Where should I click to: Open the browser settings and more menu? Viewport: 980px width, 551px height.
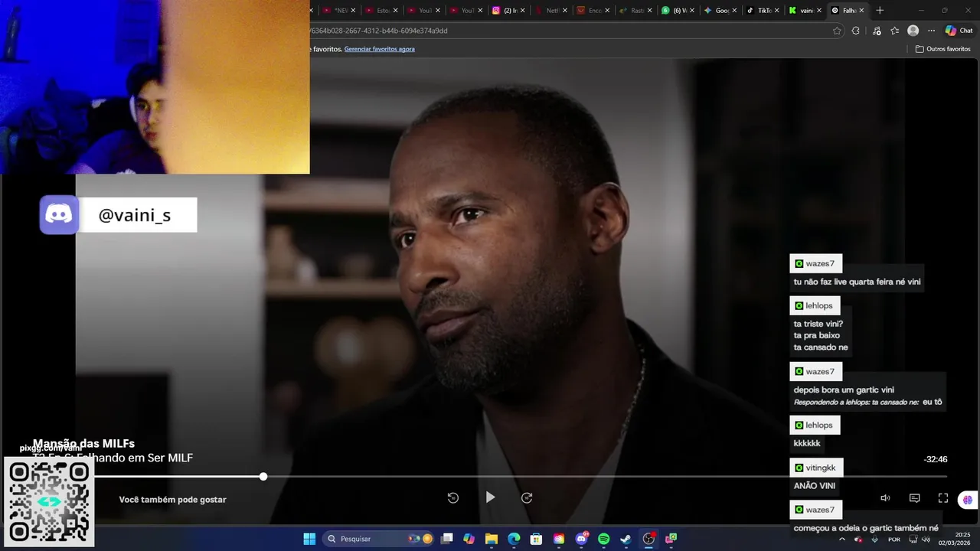click(x=931, y=31)
